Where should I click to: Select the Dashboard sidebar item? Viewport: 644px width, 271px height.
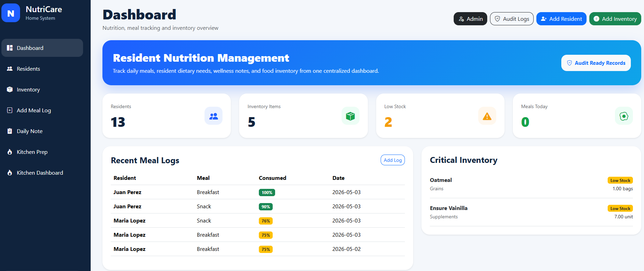point(42,48)
